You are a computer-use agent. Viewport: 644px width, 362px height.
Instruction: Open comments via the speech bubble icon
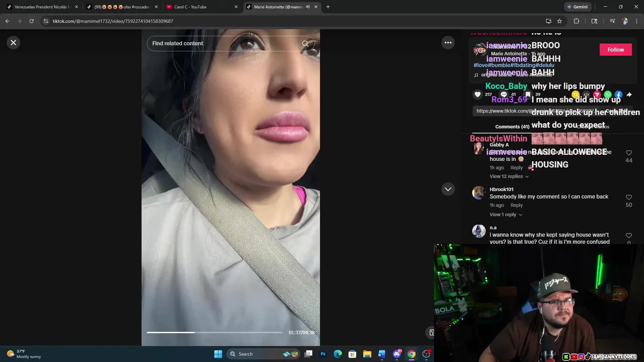504,95
